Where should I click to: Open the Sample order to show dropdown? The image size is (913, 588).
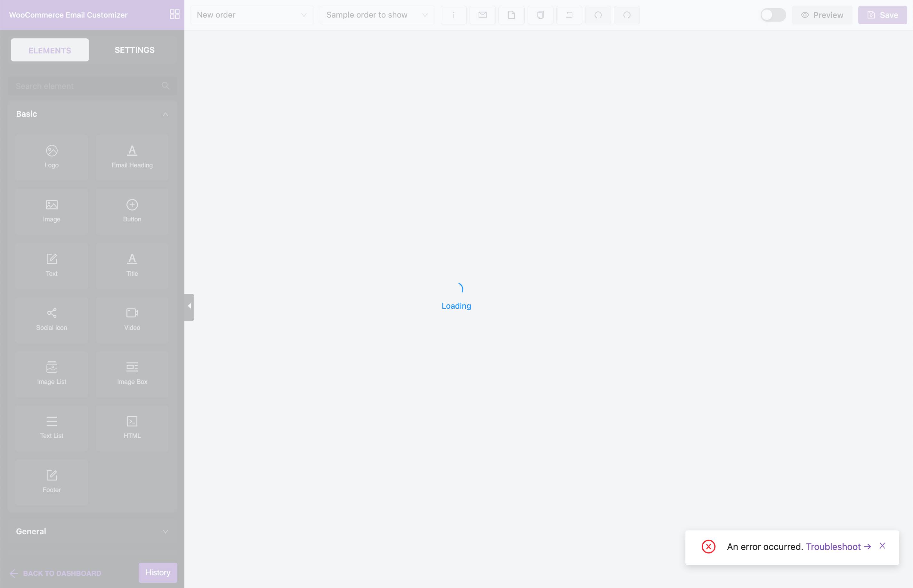pyautogui.click(x=377, y=15)
